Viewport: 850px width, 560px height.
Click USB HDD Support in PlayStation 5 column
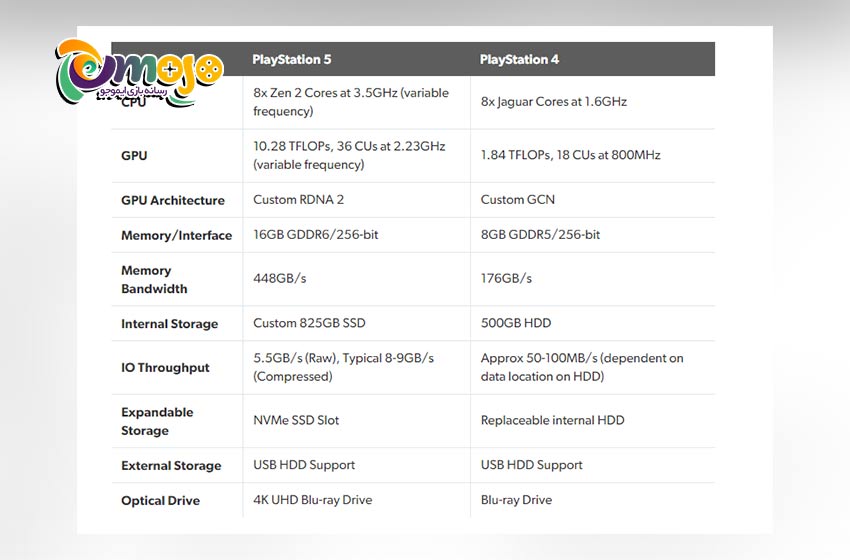click(304, 465)
